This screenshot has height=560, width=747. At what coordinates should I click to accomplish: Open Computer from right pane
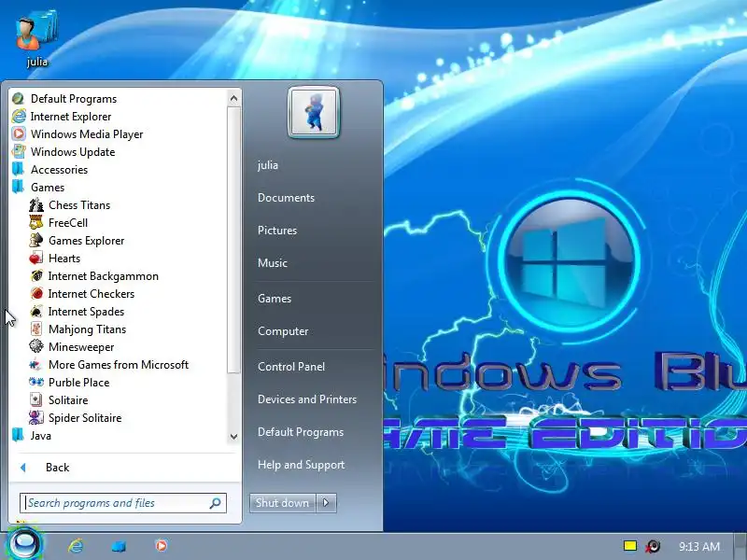[x=283, y=331]
